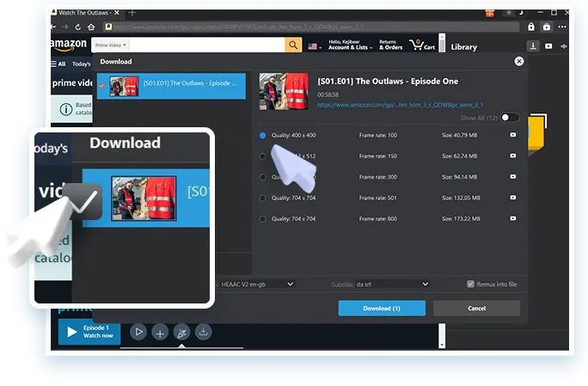Switch to the Watch The Outlaws browser tab

pos(84,13)
